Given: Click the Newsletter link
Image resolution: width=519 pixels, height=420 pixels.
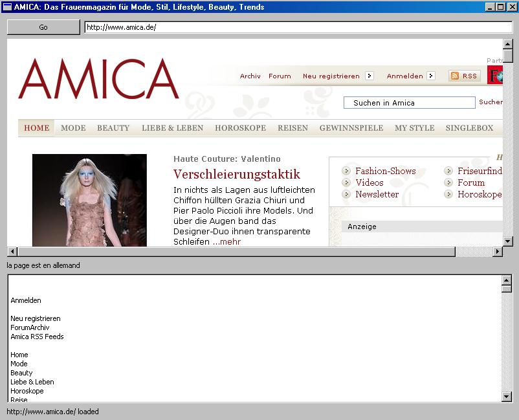Looking at the screenshot, I should pos(377,194).
